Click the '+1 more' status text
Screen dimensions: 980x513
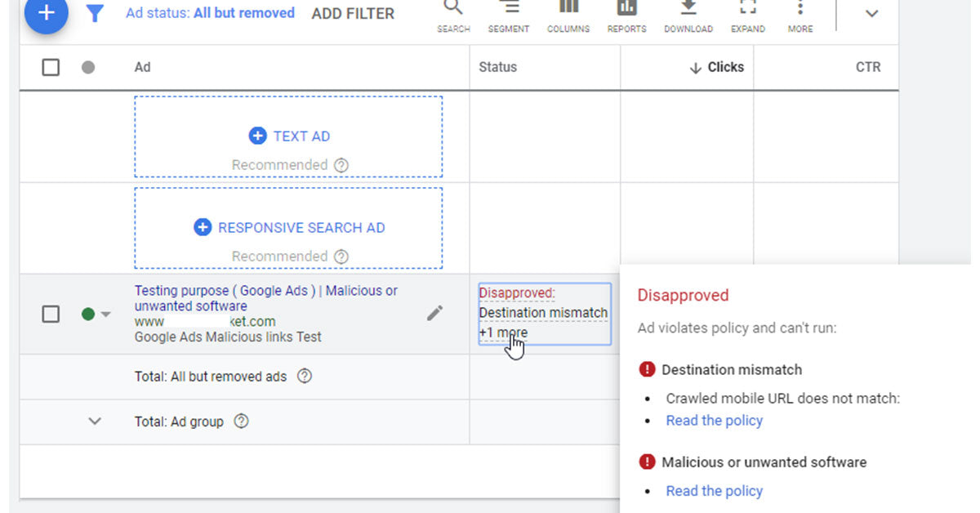503,332
